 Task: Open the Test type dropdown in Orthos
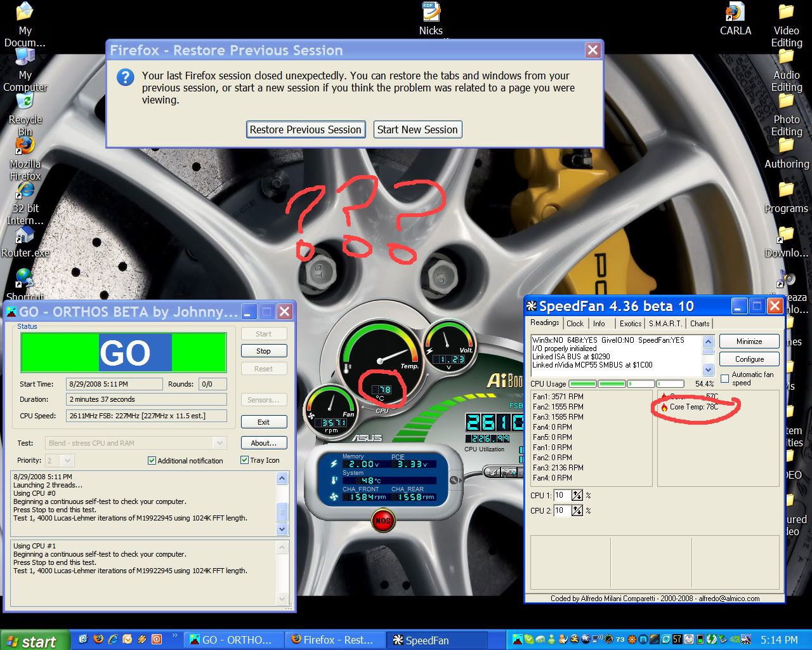click(219, 443)
